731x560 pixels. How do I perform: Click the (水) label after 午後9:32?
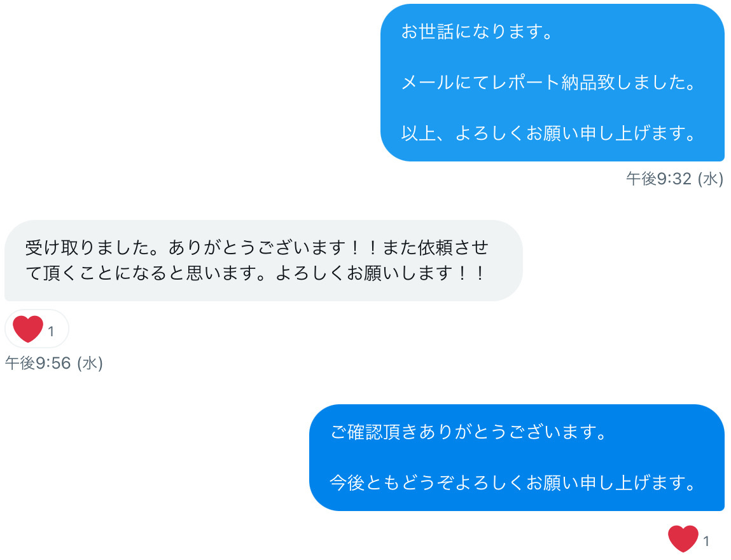(710, 179)
